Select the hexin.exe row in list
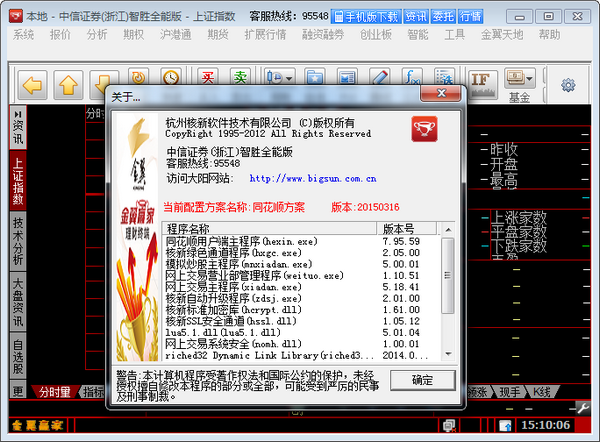 pos(301,241)
